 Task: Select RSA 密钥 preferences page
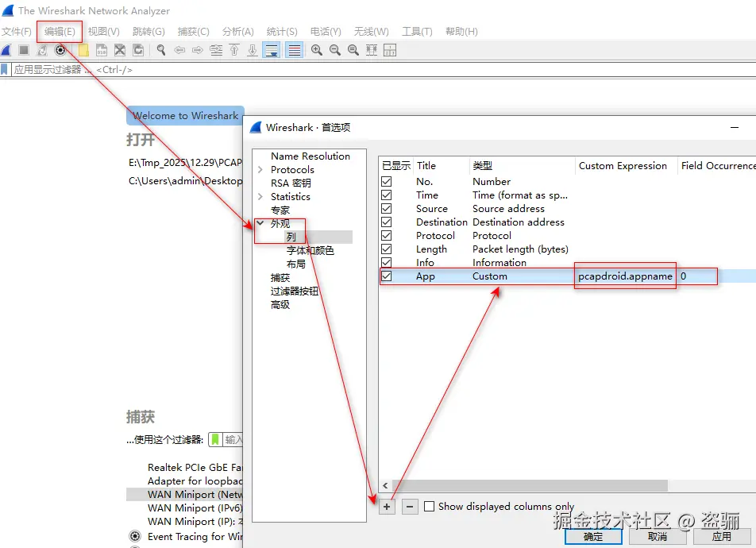pyautogui.click(x=291, y=183)
